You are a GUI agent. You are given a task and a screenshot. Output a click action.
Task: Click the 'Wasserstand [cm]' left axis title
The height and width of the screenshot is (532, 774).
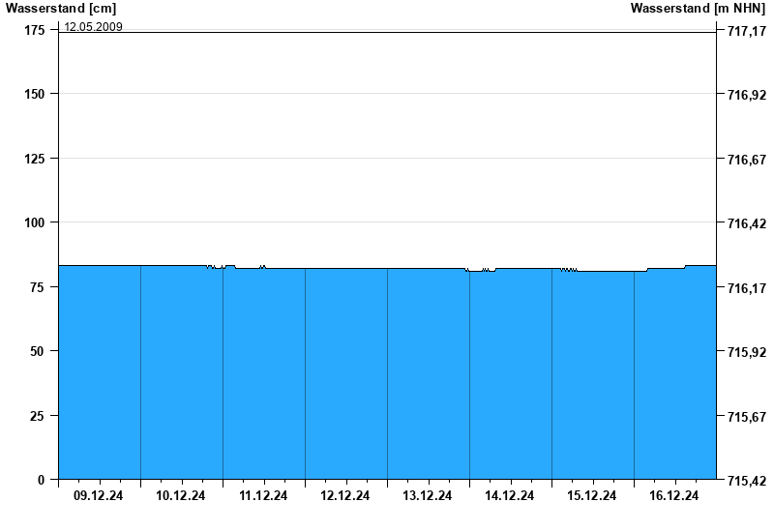(47, 8)
